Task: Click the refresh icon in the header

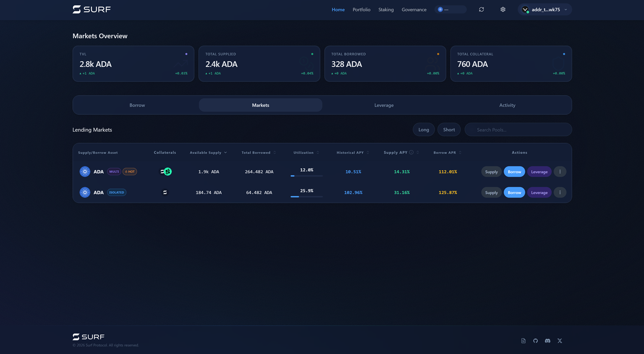Action: tap(482, 10)
